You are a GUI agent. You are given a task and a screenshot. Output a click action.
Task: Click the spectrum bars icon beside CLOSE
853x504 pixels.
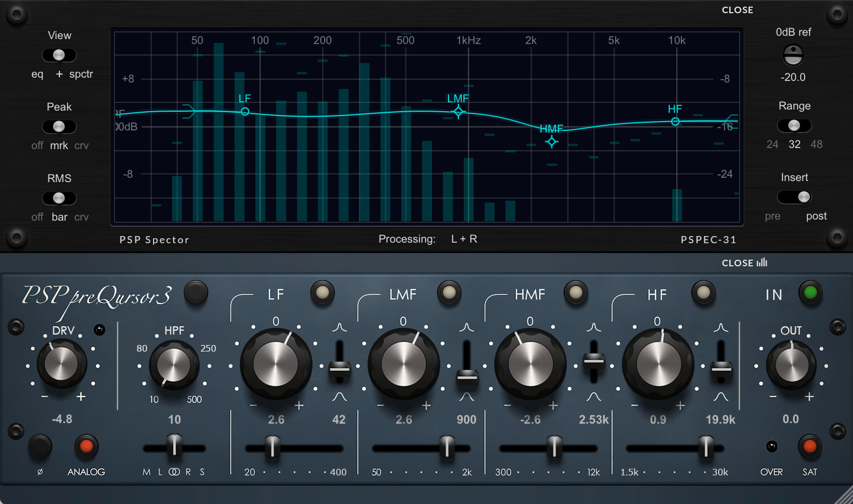pos(761,263)
